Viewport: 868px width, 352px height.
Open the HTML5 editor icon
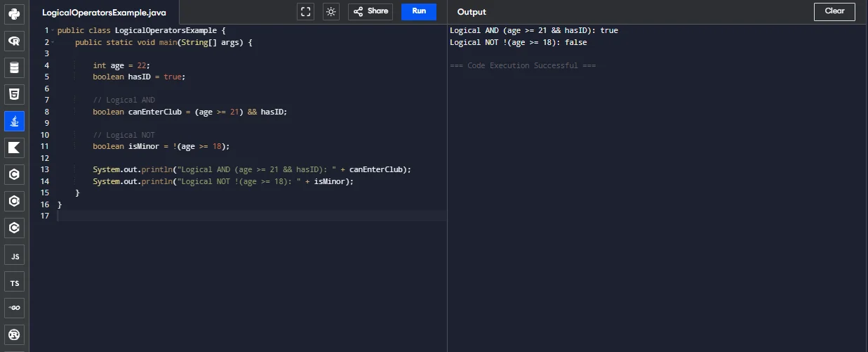pyautogui.click(x=14, y=94)
